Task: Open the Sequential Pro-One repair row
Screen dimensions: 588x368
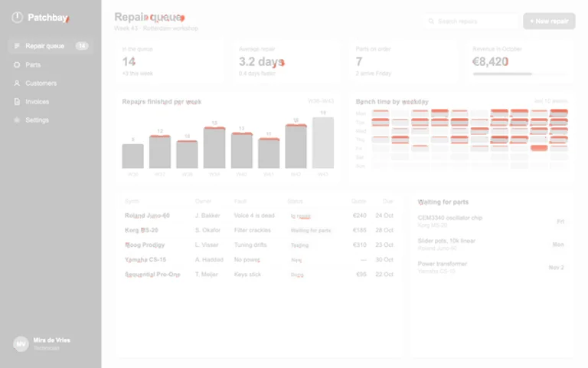Action: 259,274
